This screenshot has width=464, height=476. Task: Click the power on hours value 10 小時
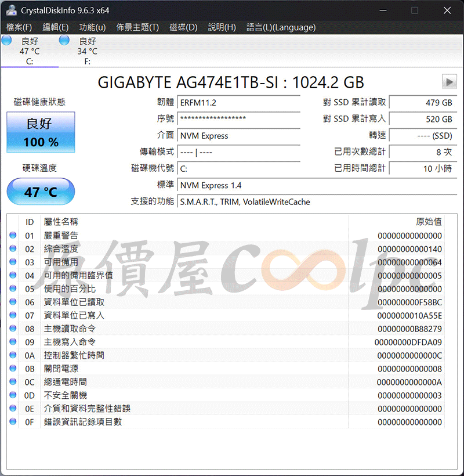pyautogui.click(x=423, y=168)
